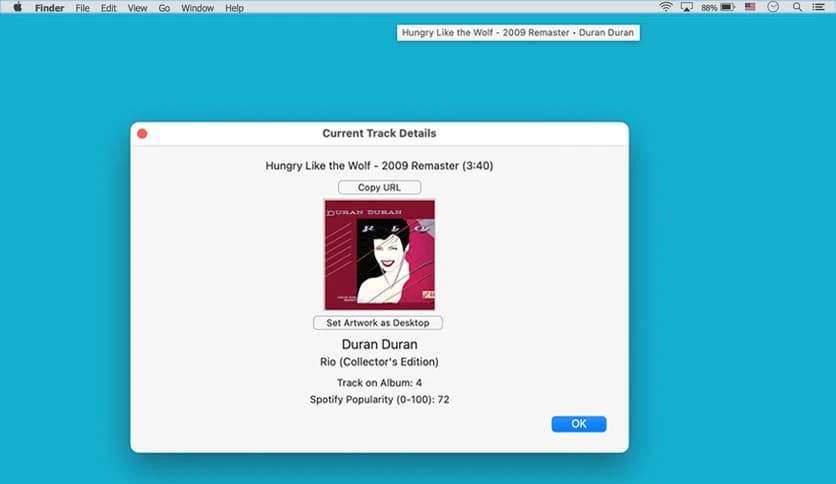
Task: Click the song title with duration 3:40
Action: point(379,166)
